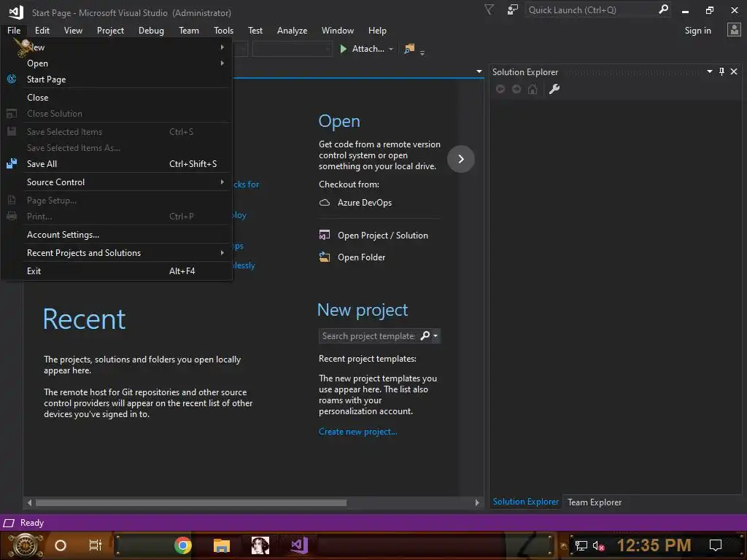Click the feedback icon beside Quick Launch
Screen dimensions: 747x560
(x=513, y=9)
